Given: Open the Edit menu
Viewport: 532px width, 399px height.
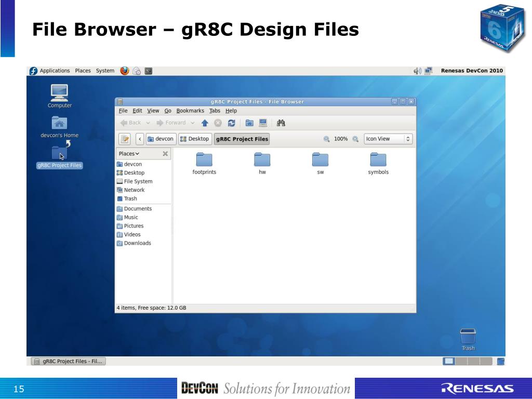Looking at the screenshot, I should tap(137, 111).
